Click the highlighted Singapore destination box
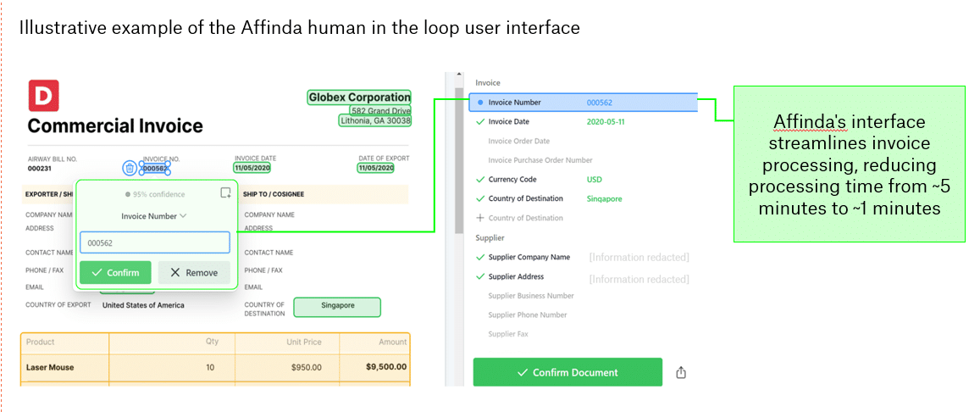Image resolution: width=980 pixels, height=412 pixels. coord(337,306)
